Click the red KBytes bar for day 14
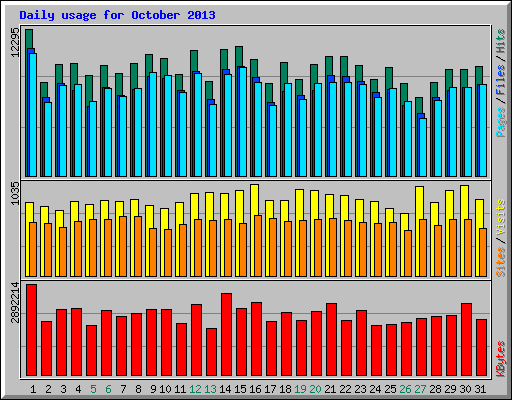512x400 pixels. point(226,335)
